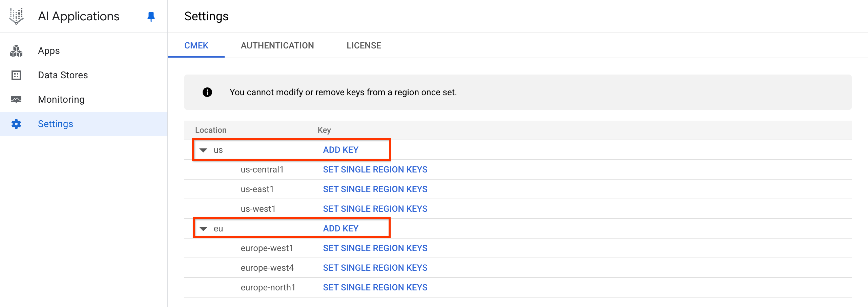Image resolution: width=868 pixels, height=307 pixels.
Task: Open SET SINGLE REGION KEYS for europe-north1
Action: [375, 287]
